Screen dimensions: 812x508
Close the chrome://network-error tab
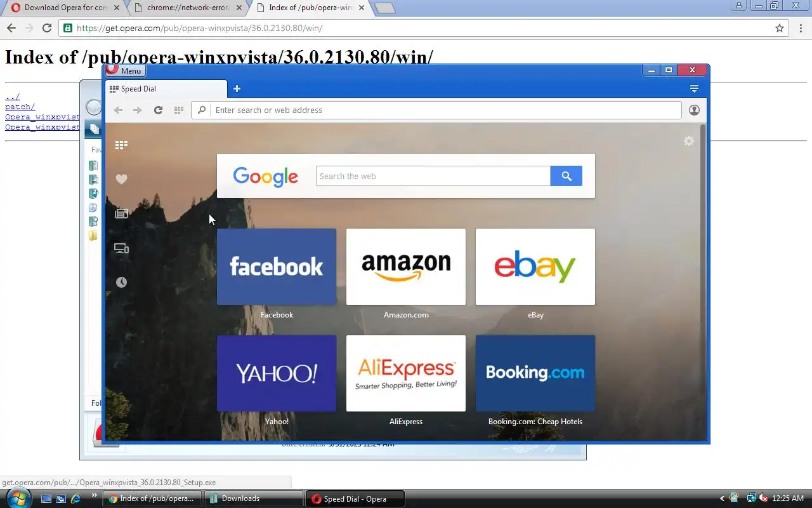click(239, 8)
